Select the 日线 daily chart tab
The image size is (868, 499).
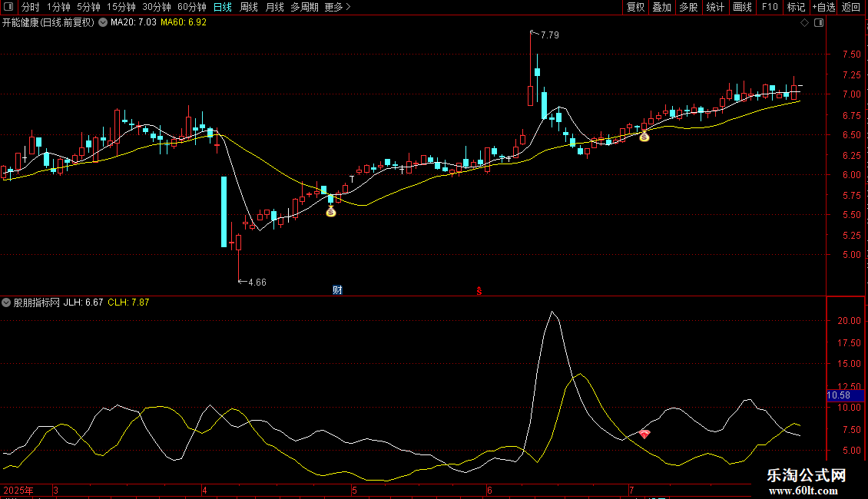(x=223, y=7)
